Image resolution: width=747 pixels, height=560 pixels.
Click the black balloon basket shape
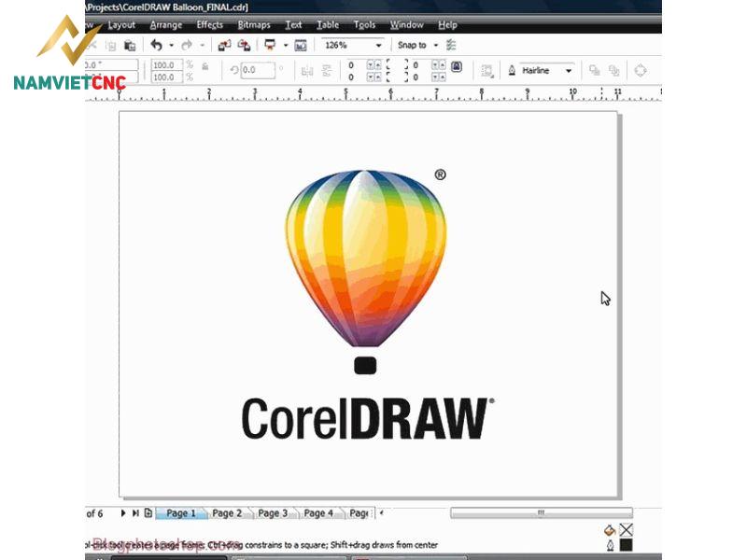pos(365,365)
